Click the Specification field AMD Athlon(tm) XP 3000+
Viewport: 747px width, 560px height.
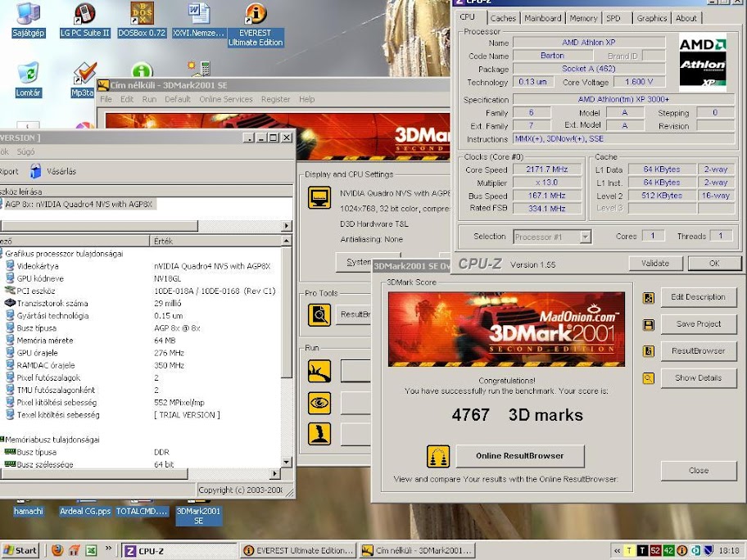coord(623,100)
